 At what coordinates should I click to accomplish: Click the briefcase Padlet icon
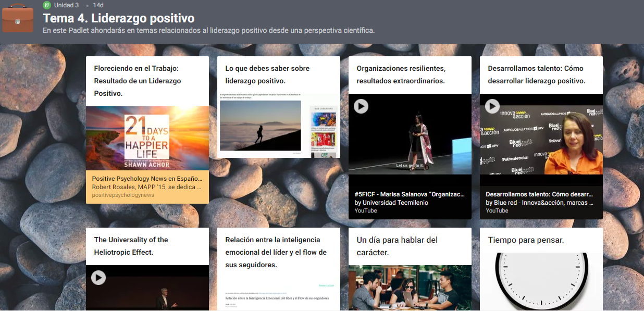point(17,19)
